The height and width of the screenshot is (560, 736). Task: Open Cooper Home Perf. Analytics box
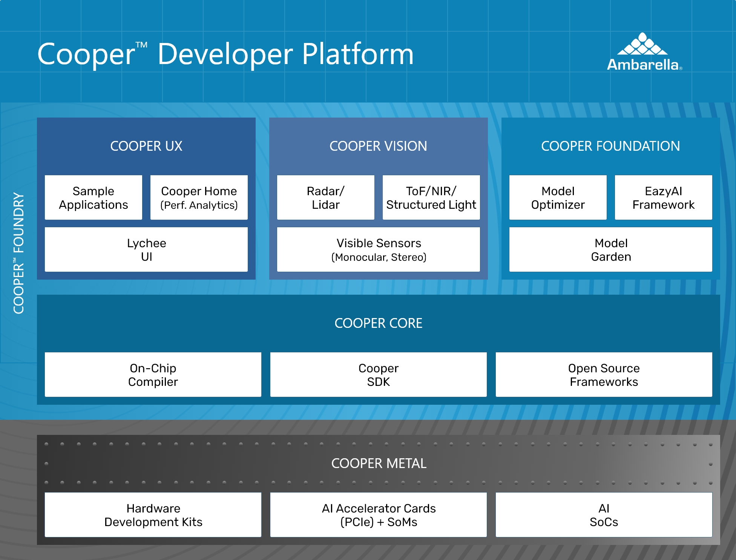click(x=199, y=197)
